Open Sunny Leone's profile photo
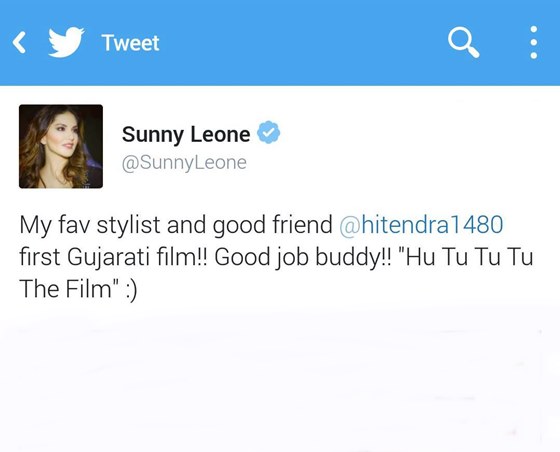Viewport: 560px width, 452px height. pyautogui.click(x=61, y=146)
